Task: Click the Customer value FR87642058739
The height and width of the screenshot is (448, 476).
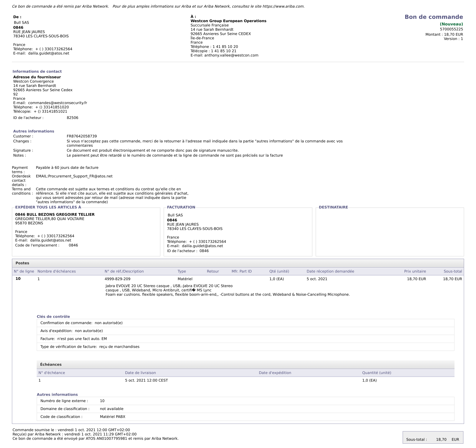Action: pos(82,136)
